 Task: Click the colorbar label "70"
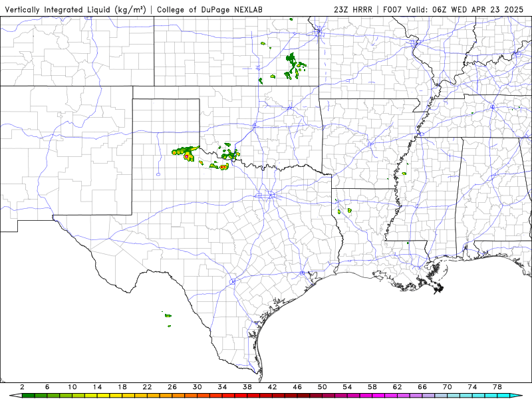(448, 387)
